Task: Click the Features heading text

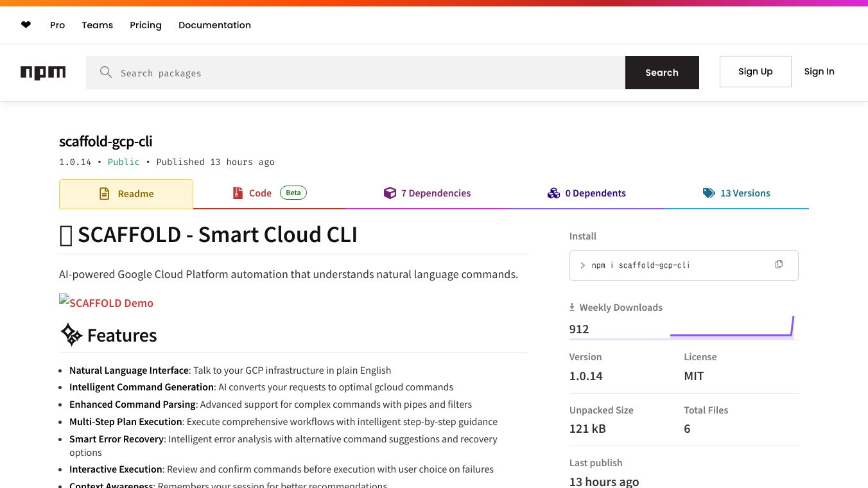Action: pos(122,335)
